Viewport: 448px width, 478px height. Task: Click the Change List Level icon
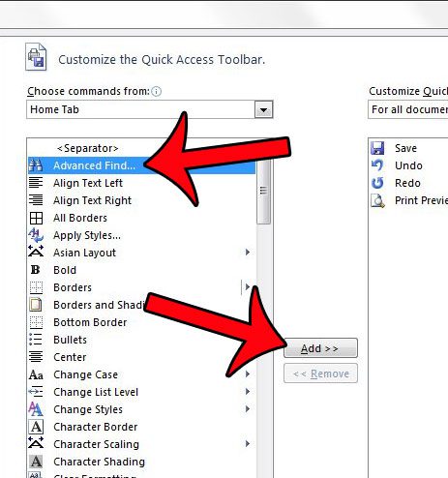pos(36,392)
